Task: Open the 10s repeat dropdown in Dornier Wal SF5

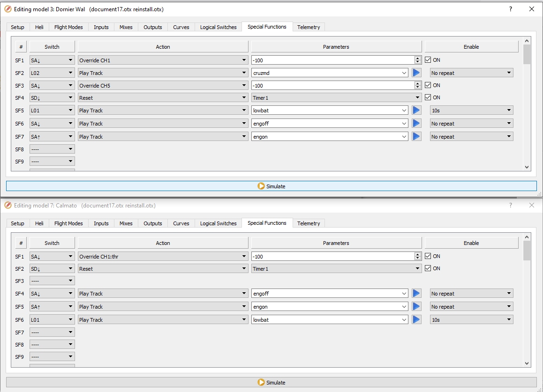Action: pos(471,111)
